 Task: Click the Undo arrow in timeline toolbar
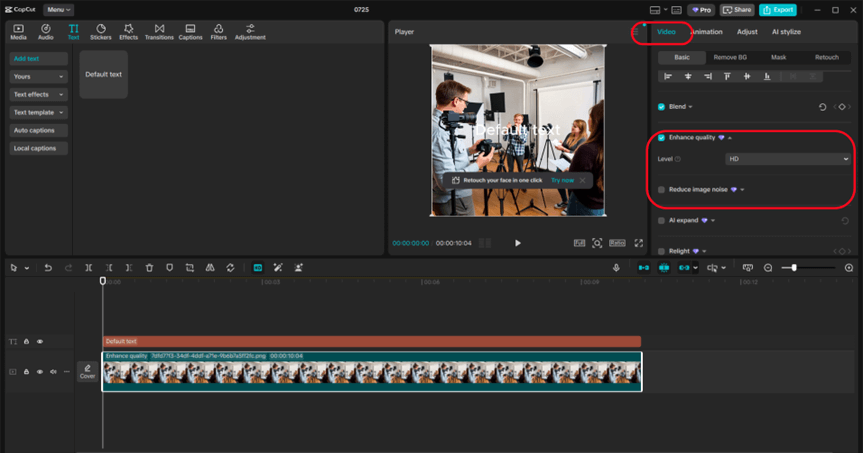pos(47,268)
